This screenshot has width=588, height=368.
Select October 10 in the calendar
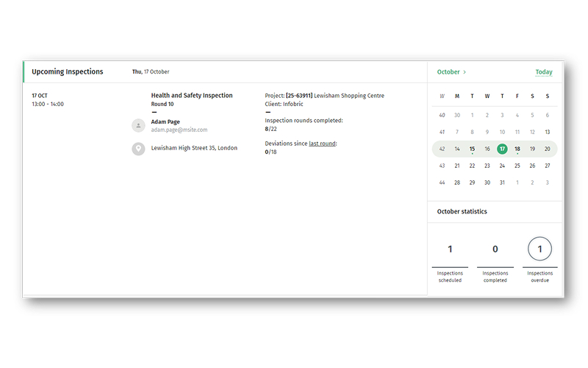[x=502, y=132]
